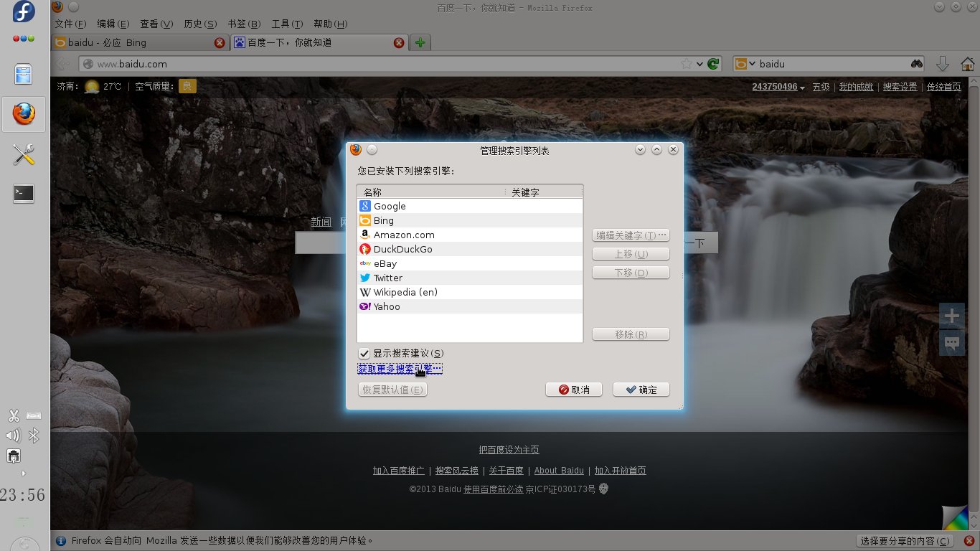Bookmark this page with the star icon
The width and height of the screenshot is (980, 551).
(x=687, y=64)
